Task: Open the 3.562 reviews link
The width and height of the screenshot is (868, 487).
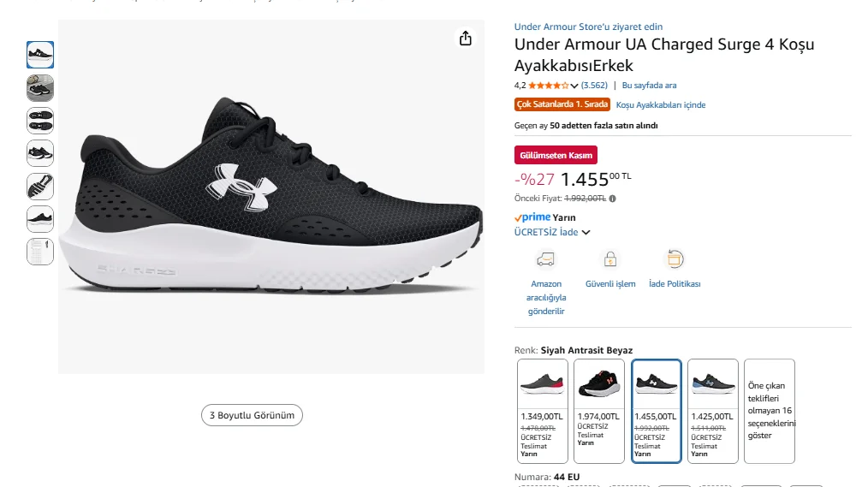Action: [594, 86]
